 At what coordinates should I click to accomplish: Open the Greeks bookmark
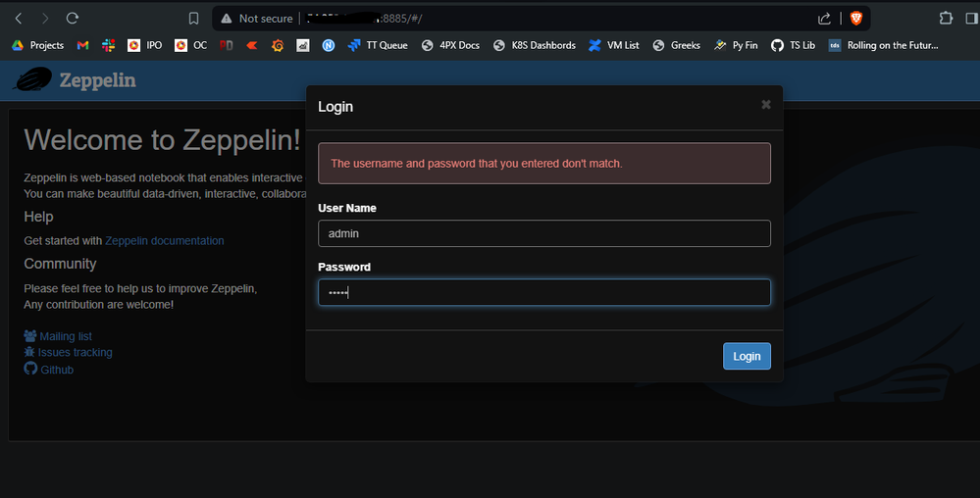(676, 45)
